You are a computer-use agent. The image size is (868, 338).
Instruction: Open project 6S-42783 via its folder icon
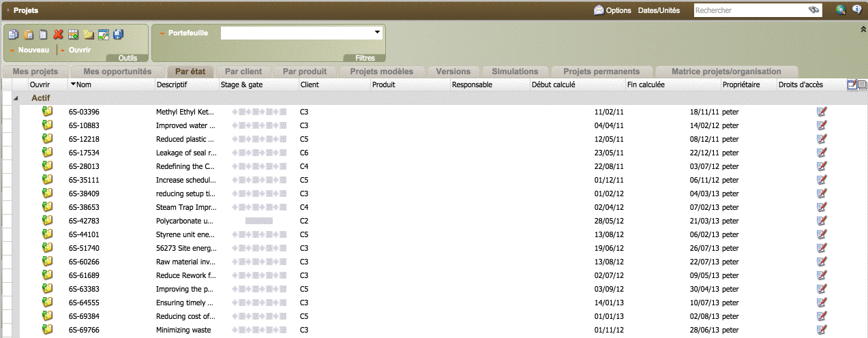point(47,221)
